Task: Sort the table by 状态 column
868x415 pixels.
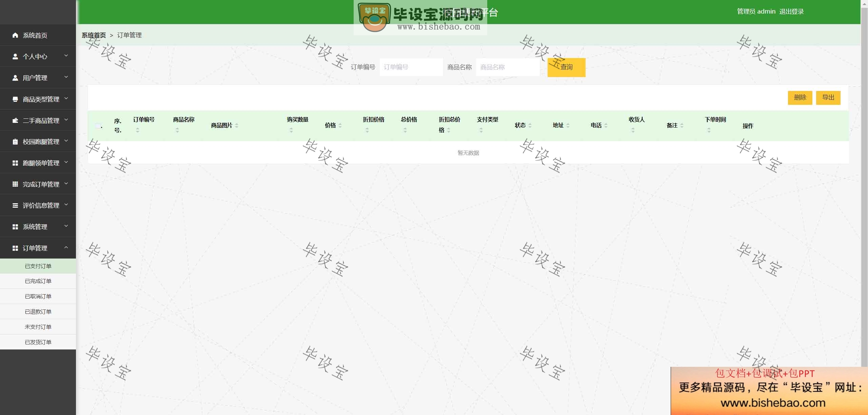Action: pos(530,126)
